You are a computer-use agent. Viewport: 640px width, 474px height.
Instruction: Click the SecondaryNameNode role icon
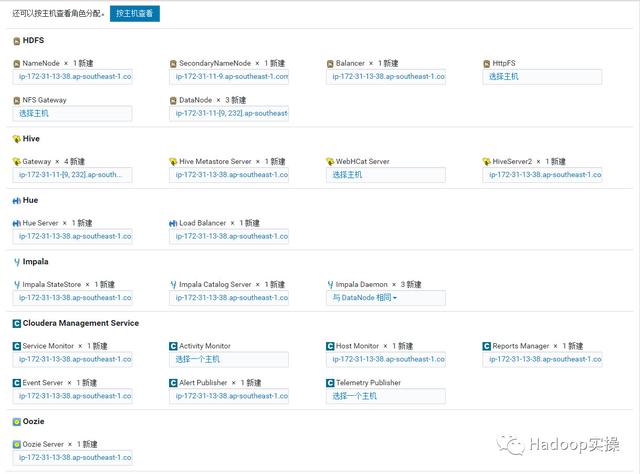tap(173, 64)
